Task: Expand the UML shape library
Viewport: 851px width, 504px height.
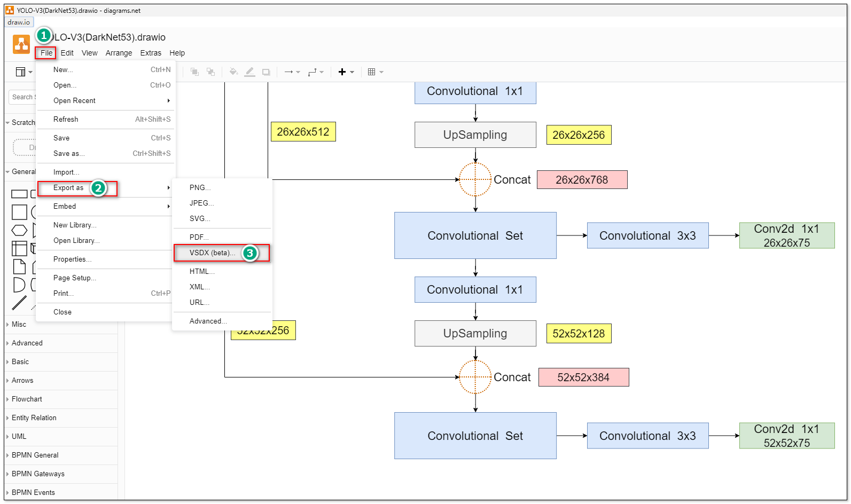Action: click(61, 436)
